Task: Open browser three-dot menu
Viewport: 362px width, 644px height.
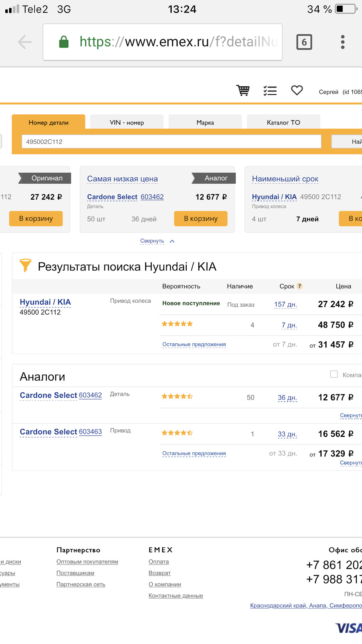Action: 342,42
